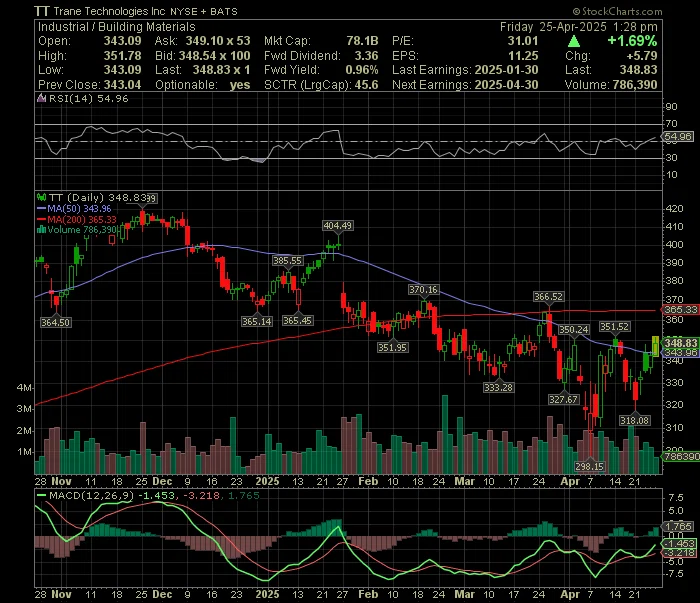Click the red 365.33 MA(200) axis tag
This screenshot has height=603, width=700.
(680, 310)
